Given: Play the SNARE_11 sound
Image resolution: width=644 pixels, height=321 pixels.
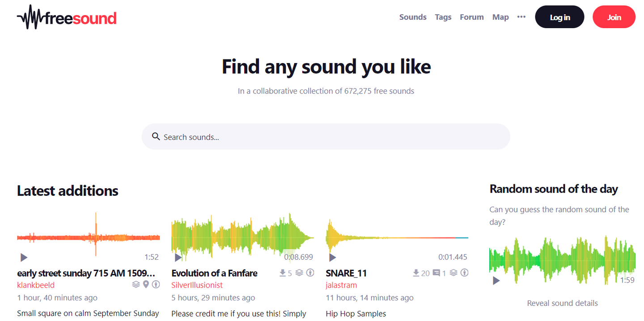Looking at the screenshot, I should click(x=332, y=258).
